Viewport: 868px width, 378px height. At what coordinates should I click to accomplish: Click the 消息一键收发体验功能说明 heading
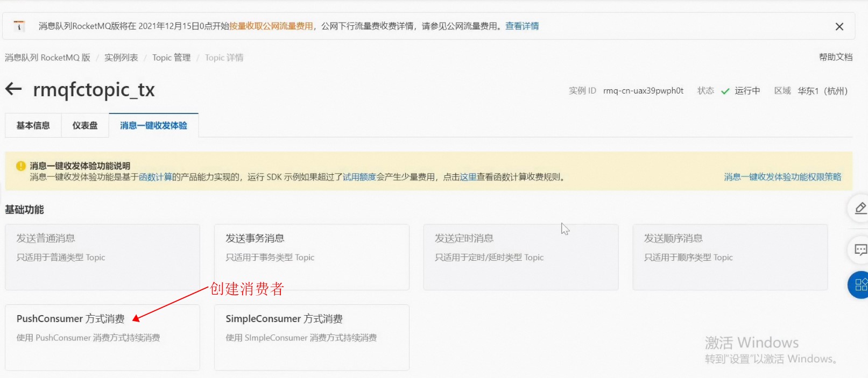80,166
